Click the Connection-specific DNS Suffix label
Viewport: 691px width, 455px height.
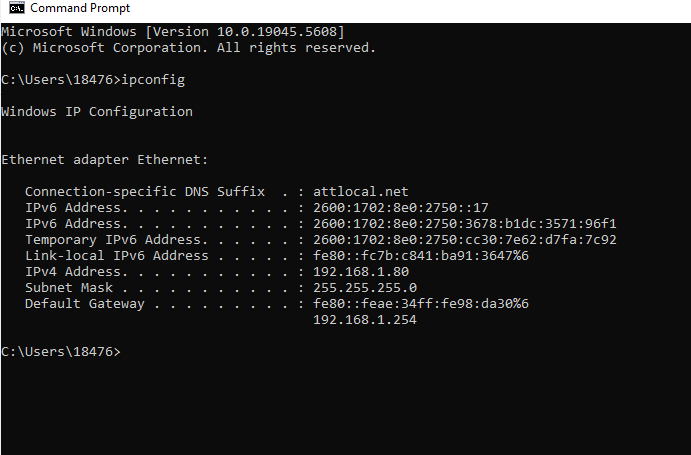point(145,191)
